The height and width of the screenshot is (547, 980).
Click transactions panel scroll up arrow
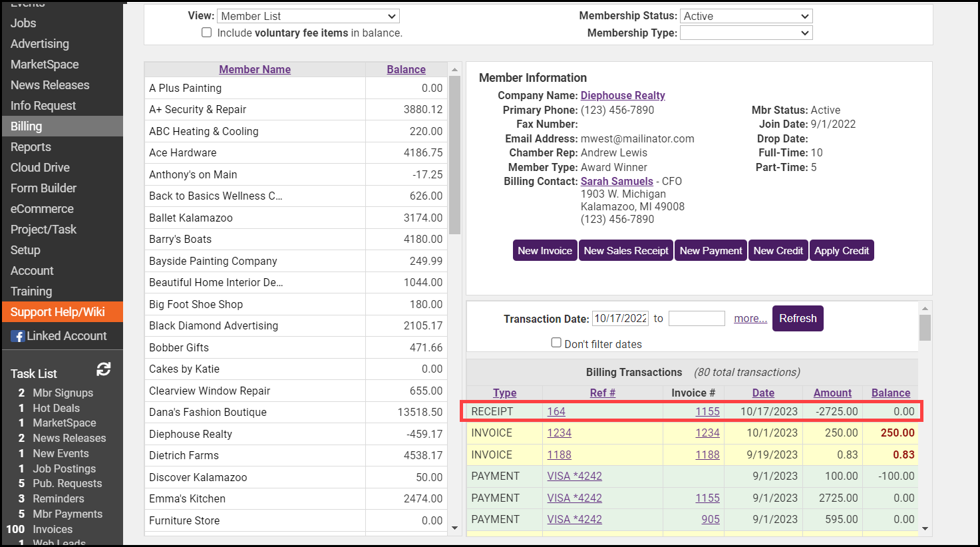pos(925,309)
